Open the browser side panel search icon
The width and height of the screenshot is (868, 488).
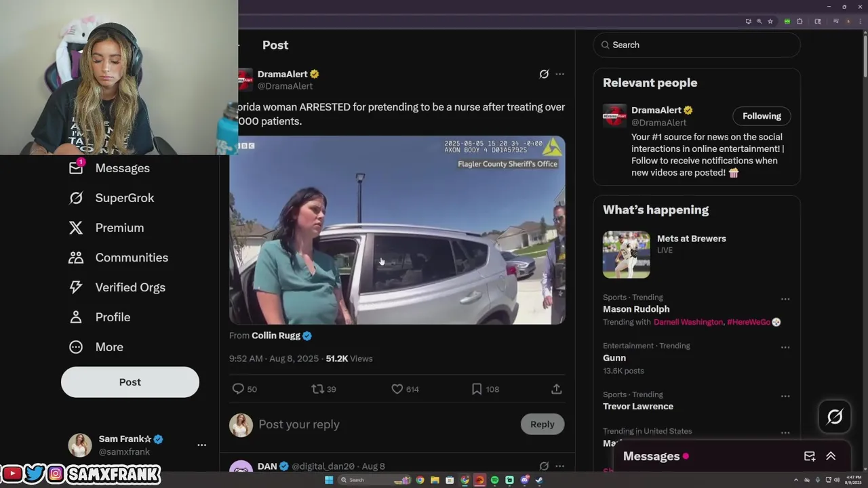[818, 21]
